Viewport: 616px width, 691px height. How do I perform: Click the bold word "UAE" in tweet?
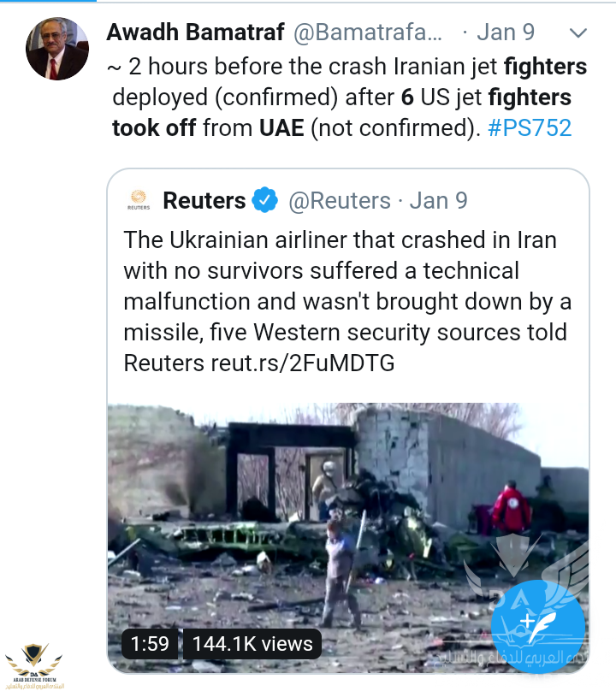281,127
